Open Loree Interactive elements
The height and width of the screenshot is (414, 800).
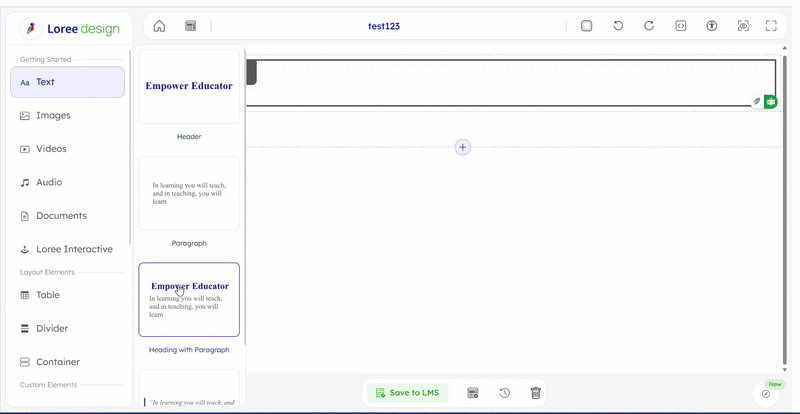coord(67,249)
